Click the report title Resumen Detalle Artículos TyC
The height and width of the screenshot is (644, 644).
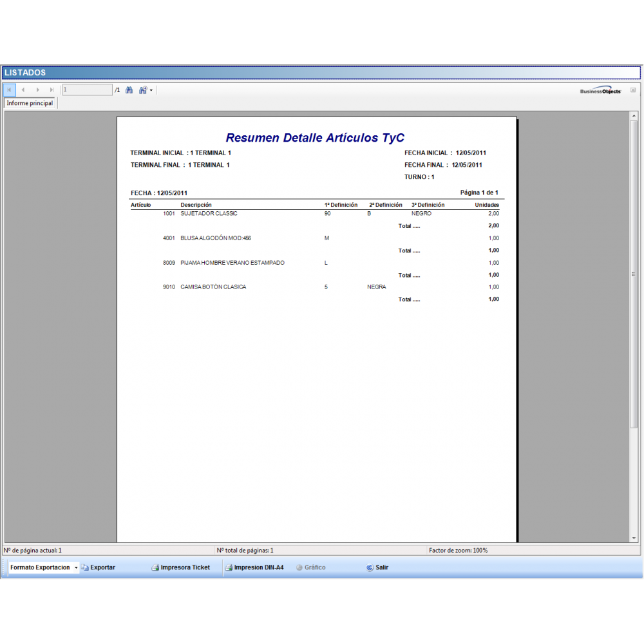(x=315, y=138)
